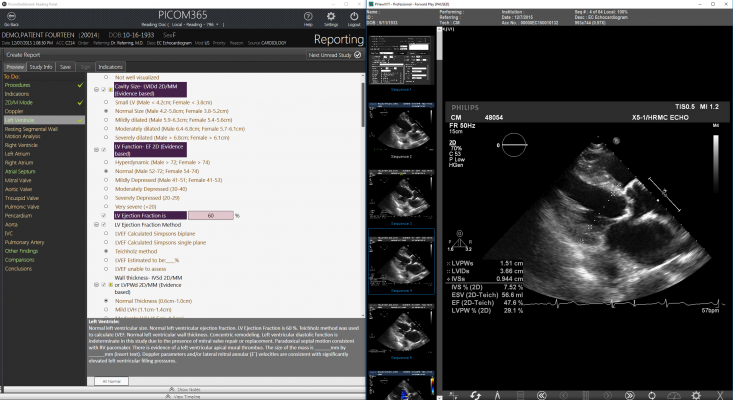Expand the Show Notes panel
This screenshot has width=733, height=400.
(x=186, y=389)
